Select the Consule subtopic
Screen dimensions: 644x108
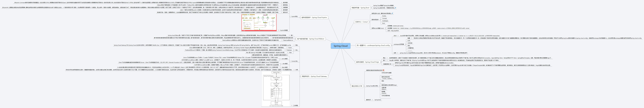[x=384, y=18]
